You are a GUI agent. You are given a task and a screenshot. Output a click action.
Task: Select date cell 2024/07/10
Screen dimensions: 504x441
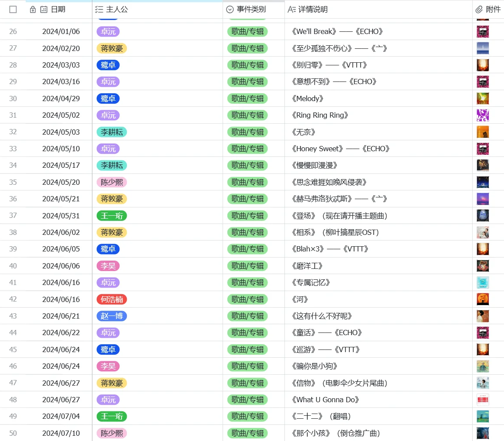59,433
